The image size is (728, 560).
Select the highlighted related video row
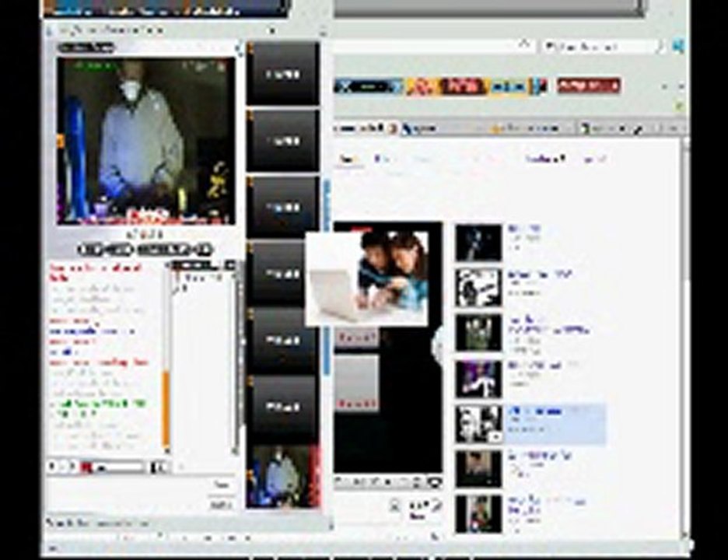click(530, 425)
